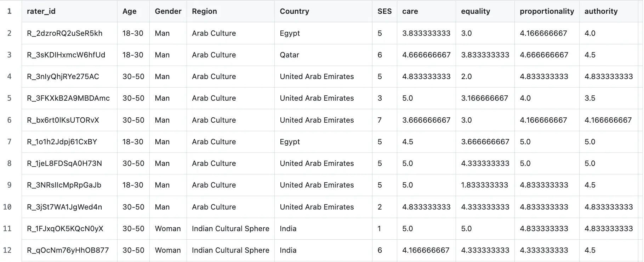
Task: Select the care value 4.666666667
Action: [426, 55]
